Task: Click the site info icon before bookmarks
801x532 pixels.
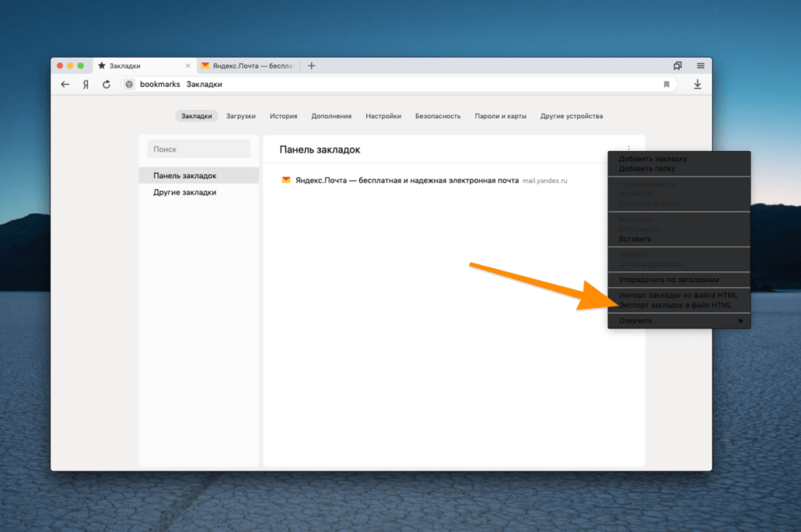Action: 129,84
